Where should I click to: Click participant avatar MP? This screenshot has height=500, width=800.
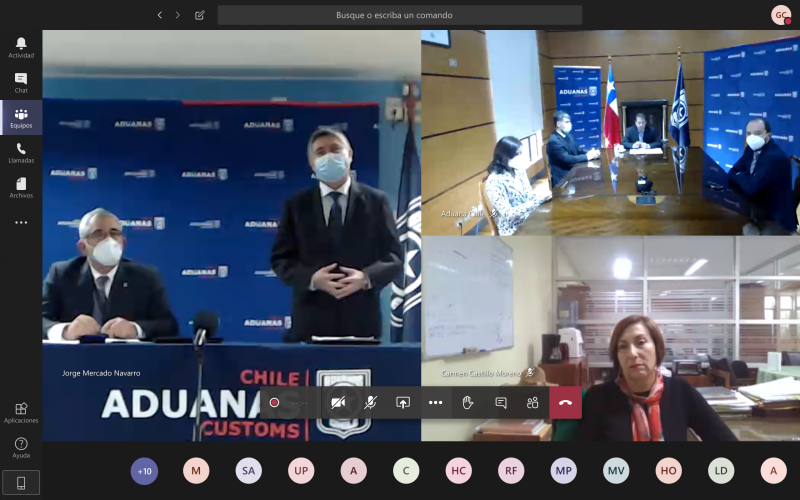564,471
